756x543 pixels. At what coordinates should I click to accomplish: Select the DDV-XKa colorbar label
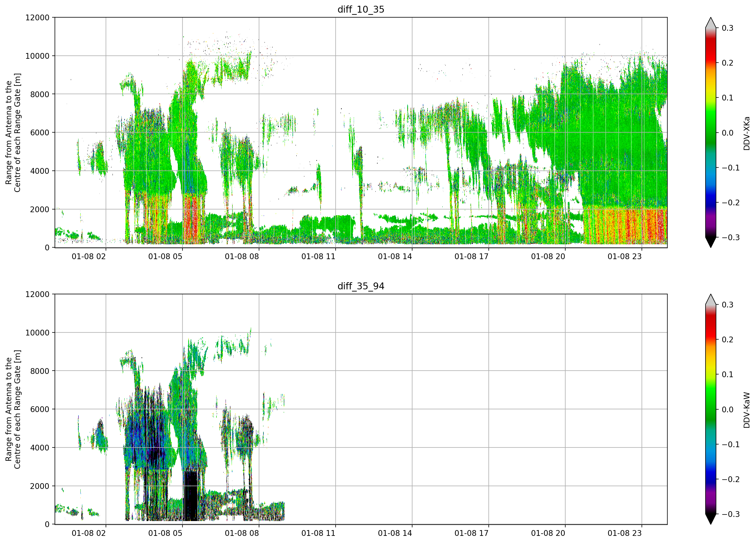746,133
